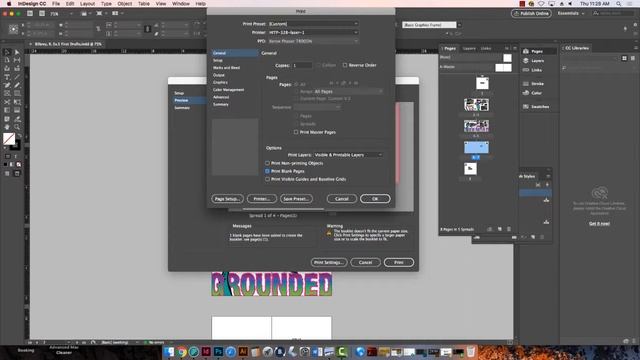Click Save Preset... button

point(296,199)
